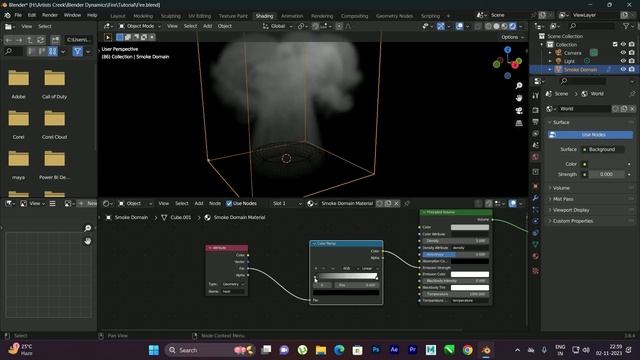This screenshot has height=360, width=640.
Task: Open the Call of Duty folder
Action: (x=54, y=84)
